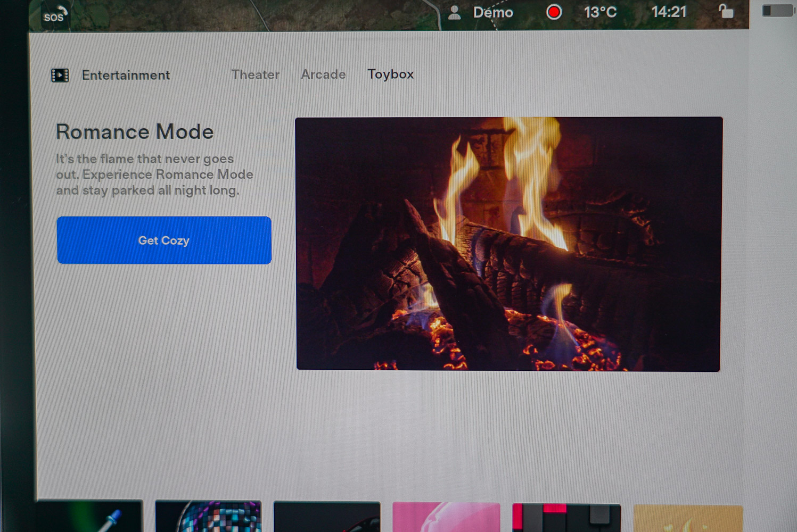797x532 pixels.
Task: Select the Toybox tab
Action: point(390,74)
